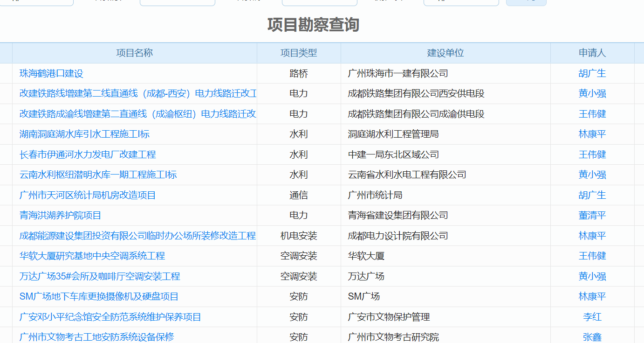Click 华软大厦研究基地中央空调系统工程 project link
This screenshot has width=644, height=343.
click(x=92, y=256)
